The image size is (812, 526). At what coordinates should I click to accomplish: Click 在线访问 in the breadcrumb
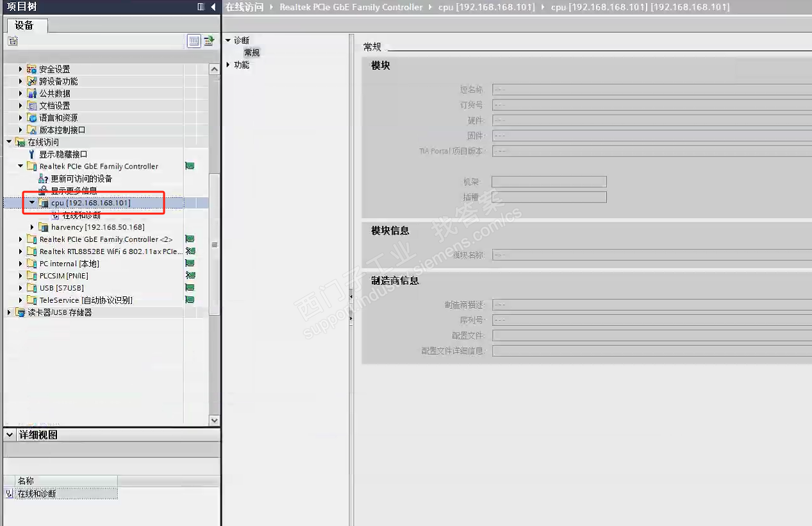[x=244, y=7]
